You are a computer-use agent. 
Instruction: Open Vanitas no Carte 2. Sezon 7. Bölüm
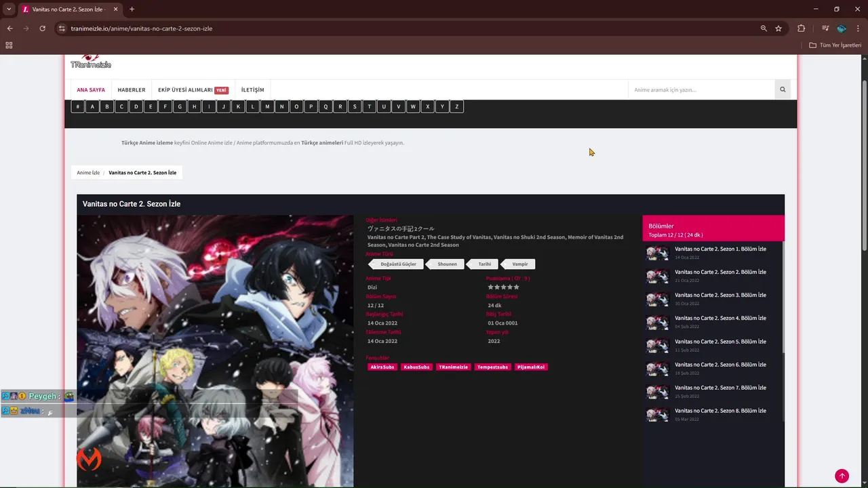[x=720, y=388]
